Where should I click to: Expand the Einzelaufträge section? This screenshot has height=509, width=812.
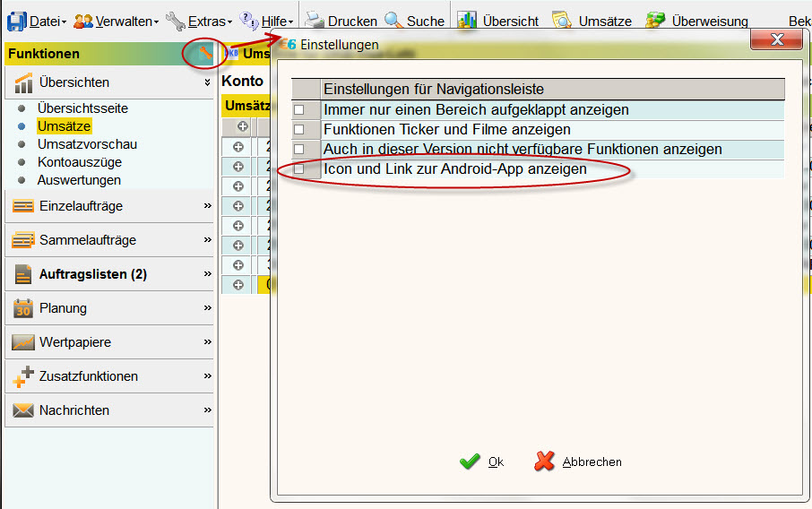tap(208, 205)
